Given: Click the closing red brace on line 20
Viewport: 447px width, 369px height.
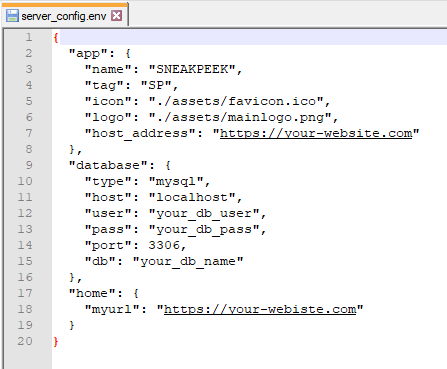Looking at the screenshot, I should (x=56, y=341).
